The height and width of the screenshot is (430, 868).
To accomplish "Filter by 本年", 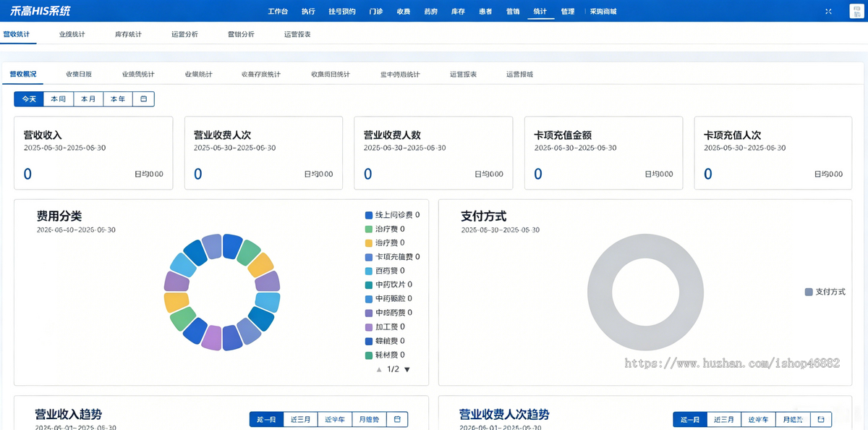I will 118,99.
